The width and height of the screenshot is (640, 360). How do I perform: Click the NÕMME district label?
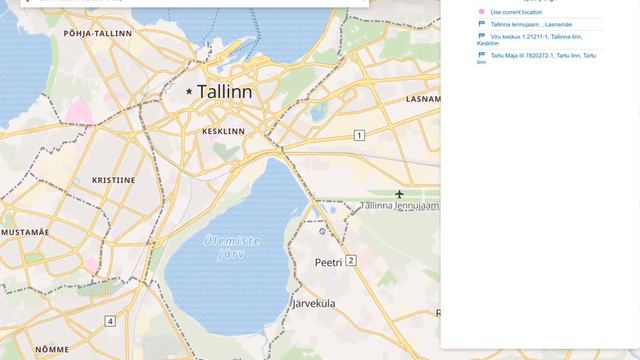coord(52,350)
